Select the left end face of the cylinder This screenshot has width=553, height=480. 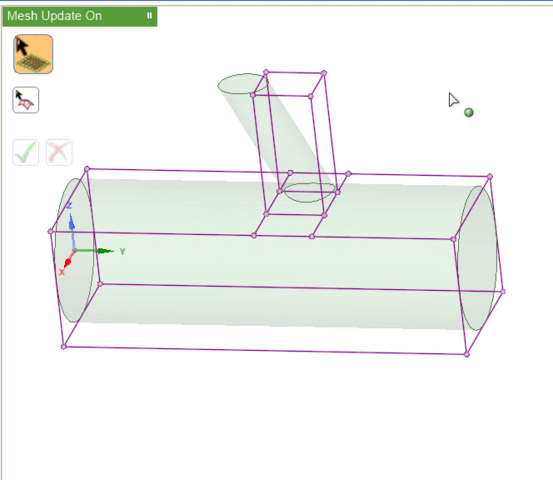[x=74, y=250]
